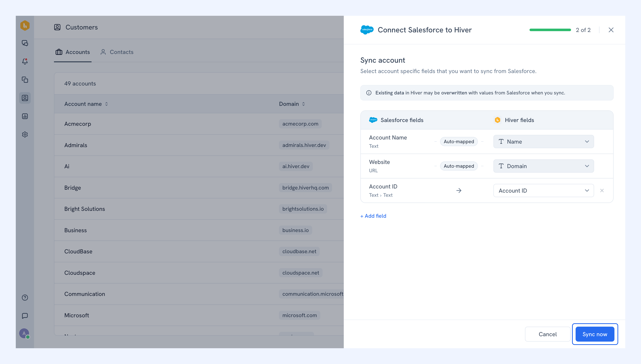
Task: Click the Hiver logo in sidebar
Action: tap(25, 26)
